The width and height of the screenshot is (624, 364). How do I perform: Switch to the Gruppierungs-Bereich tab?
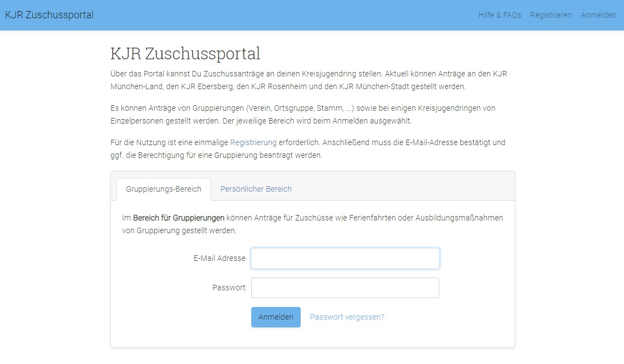[x=164, y=189]
